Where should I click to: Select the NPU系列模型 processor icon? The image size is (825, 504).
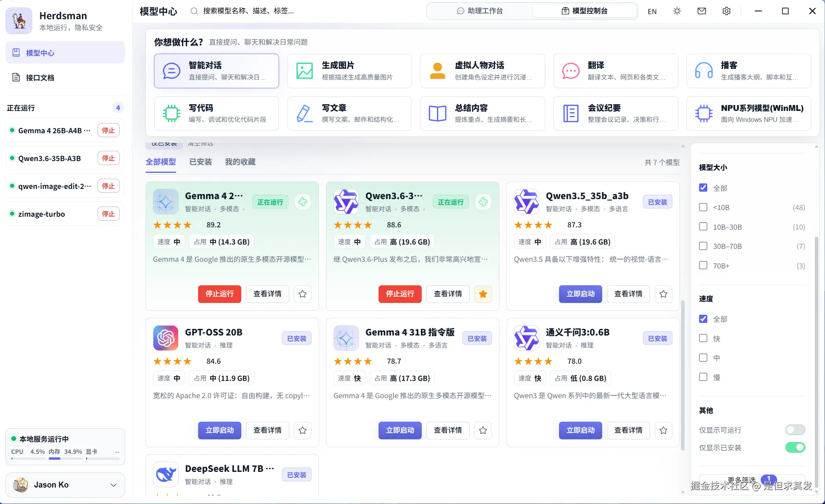click(x=704, y=114)
